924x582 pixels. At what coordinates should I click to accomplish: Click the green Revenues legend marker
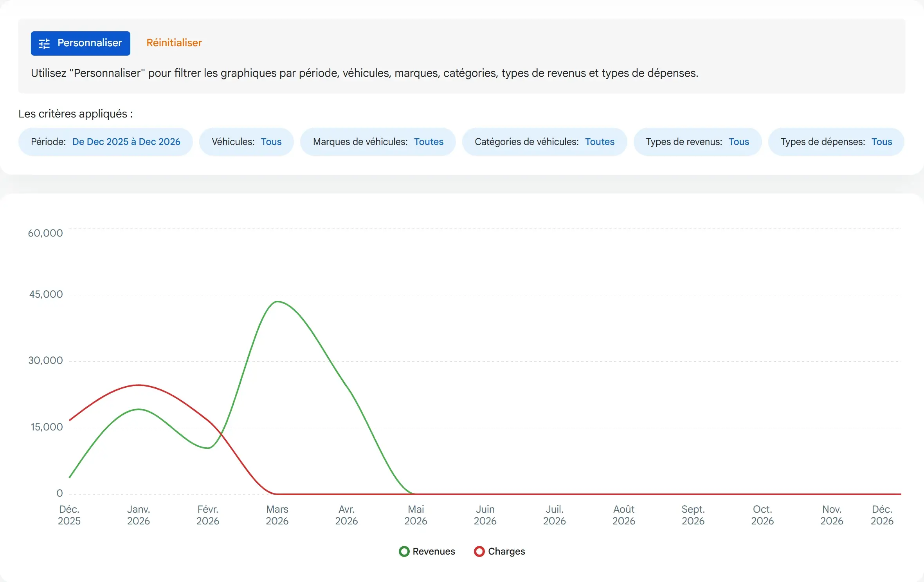[x=404, y=551]
